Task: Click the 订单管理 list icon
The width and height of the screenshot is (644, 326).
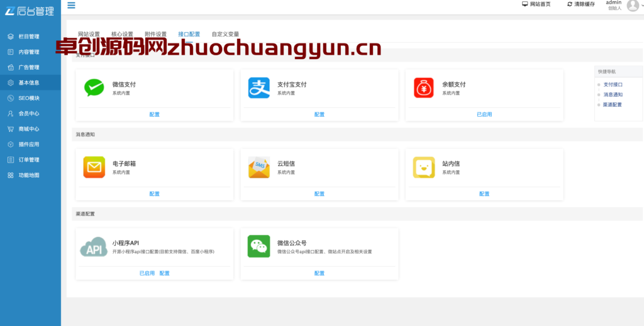Action: (x=11, y=160)
